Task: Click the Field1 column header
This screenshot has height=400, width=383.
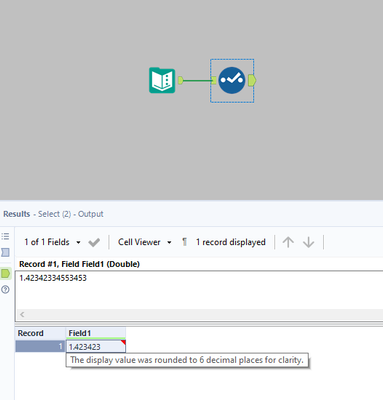Action: tap(96, 333)
